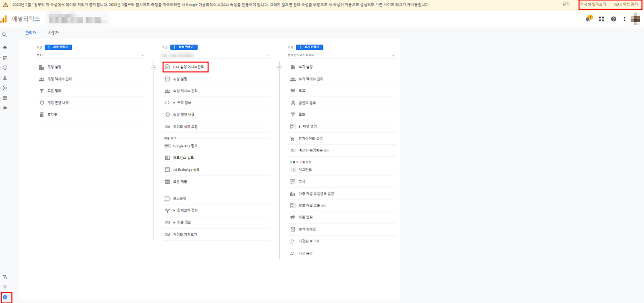Open Acquisition reports icon in sidebar

coord(5,88)
